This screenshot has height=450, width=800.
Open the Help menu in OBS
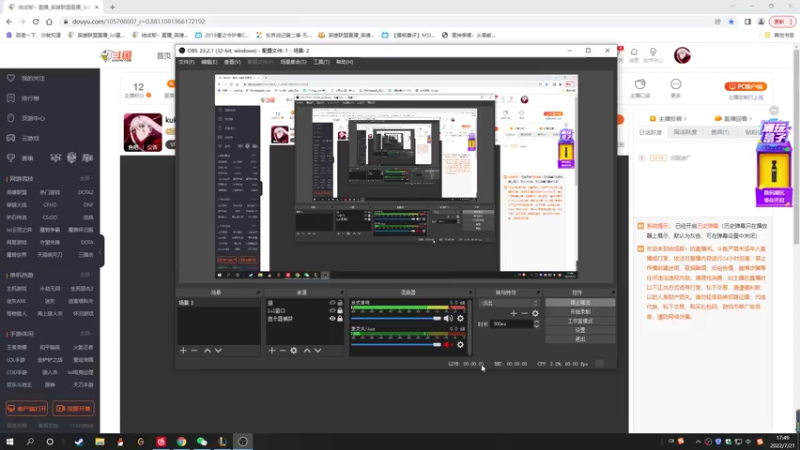(344, 62)
